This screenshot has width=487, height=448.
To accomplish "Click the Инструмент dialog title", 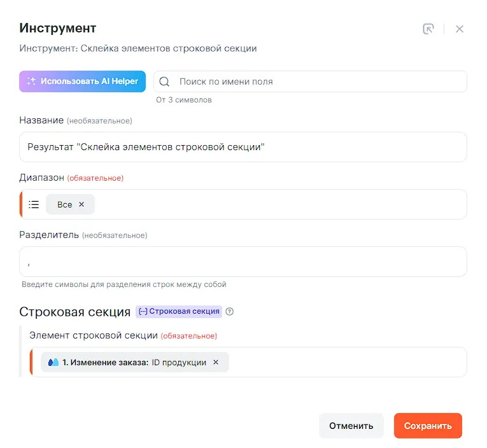I will (58, 28).
